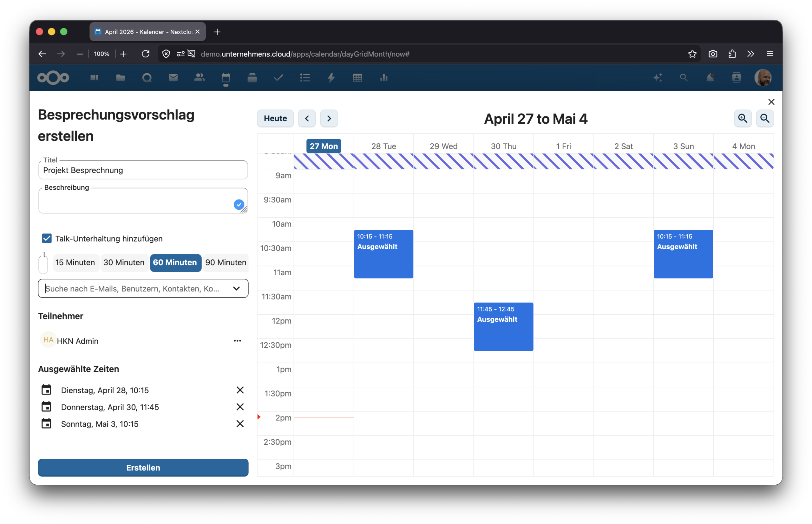812x524 pixels.
Task: Remove the Sonntag, Mai 3 selected time
Action: click(240, 424)
